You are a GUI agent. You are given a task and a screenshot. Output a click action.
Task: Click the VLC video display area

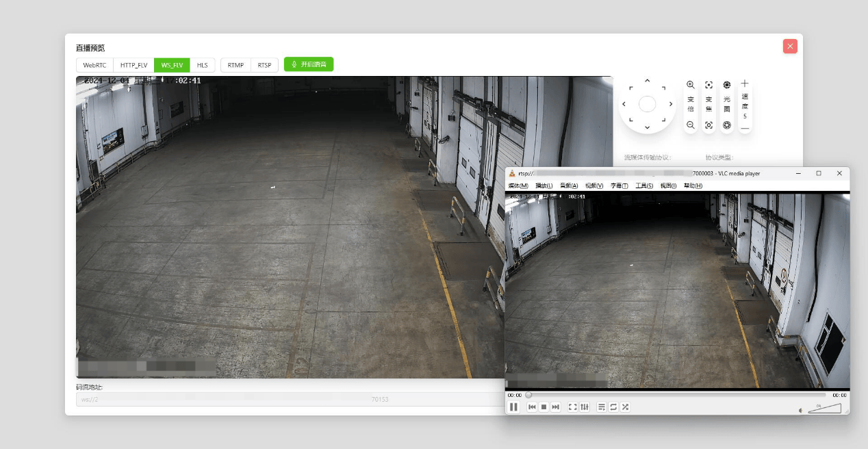click(678, 290)
